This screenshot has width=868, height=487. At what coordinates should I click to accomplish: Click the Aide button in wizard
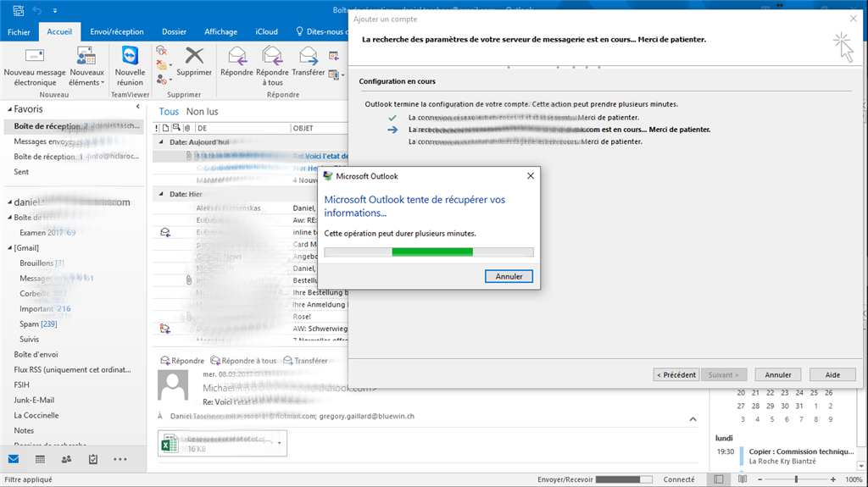[832, 374]
